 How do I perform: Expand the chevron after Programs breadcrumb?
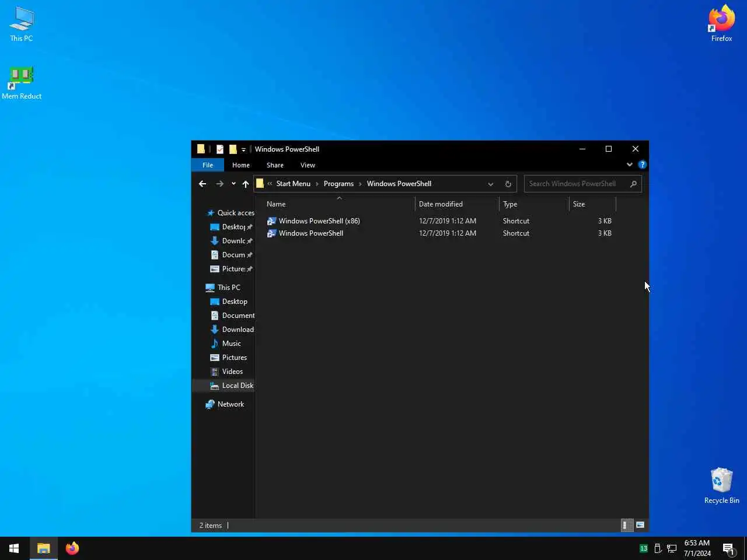(360, 184)
